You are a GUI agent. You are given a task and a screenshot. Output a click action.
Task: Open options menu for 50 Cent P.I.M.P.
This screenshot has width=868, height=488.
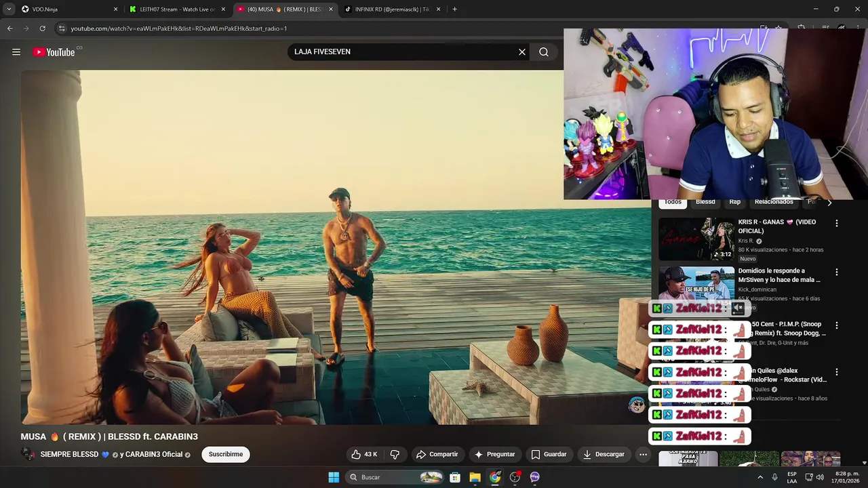pos(836,325)
